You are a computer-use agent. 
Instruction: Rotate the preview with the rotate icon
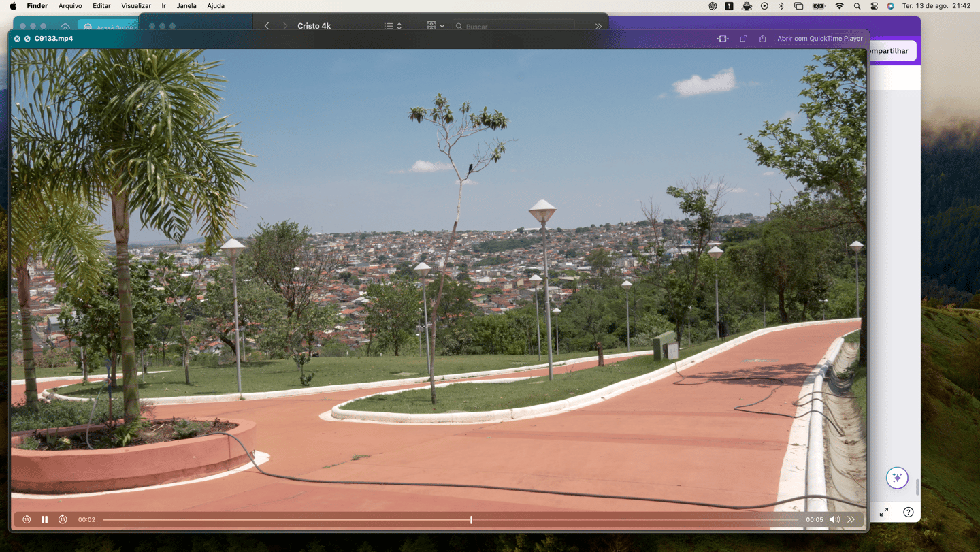[x=743, y=39]
